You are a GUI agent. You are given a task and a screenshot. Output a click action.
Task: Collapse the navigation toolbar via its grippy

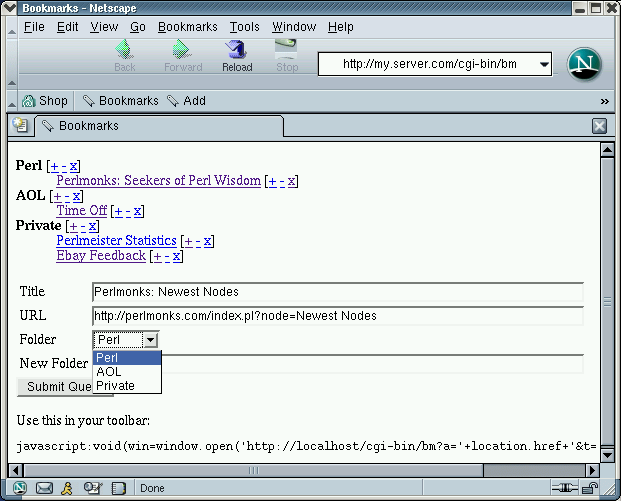click(12, 63)
